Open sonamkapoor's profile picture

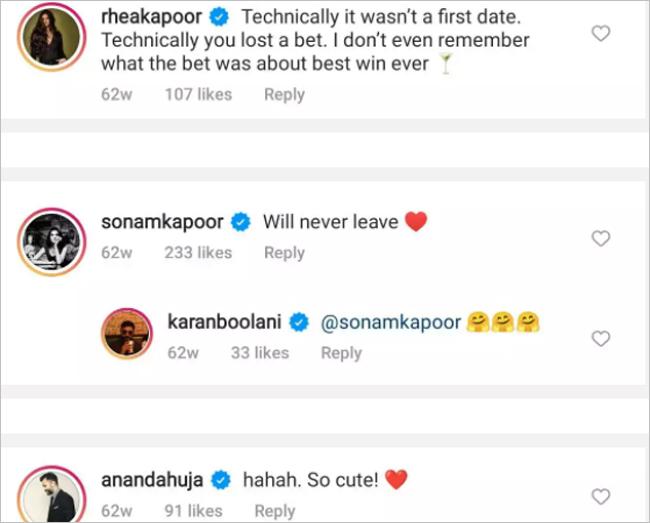(49, 241)
